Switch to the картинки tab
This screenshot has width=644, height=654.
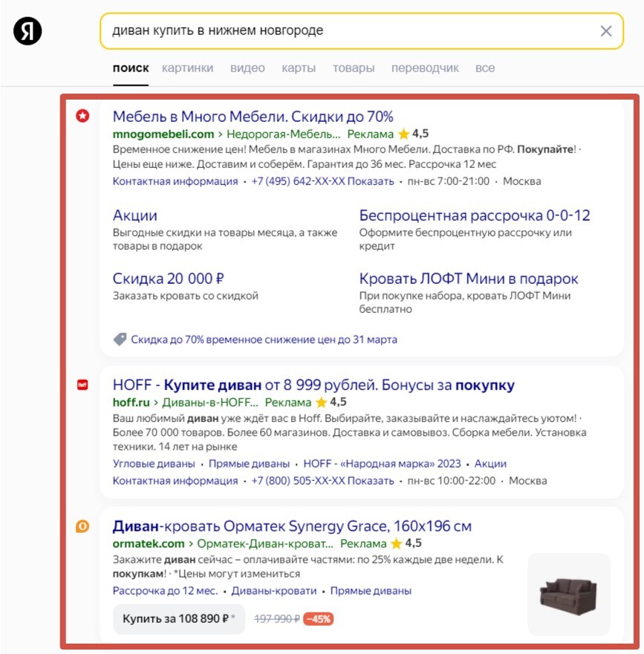[x=188, y=68]
